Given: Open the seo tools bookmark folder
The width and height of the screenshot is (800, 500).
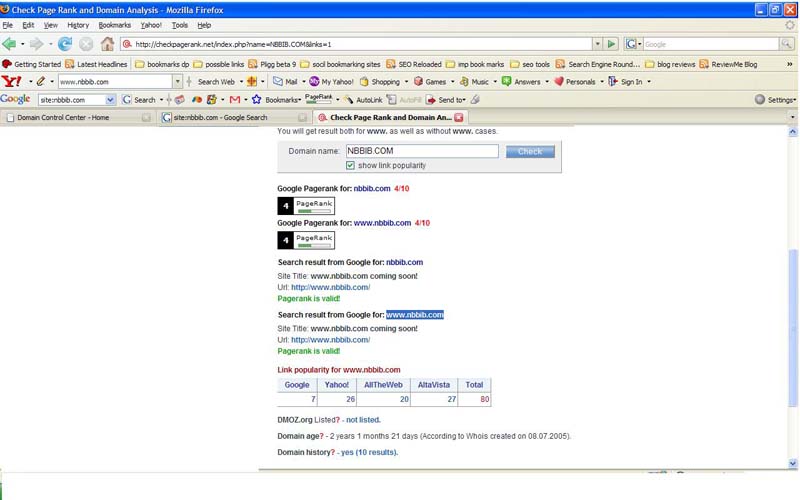Looking at the screenshot, I should click(530, 64).
